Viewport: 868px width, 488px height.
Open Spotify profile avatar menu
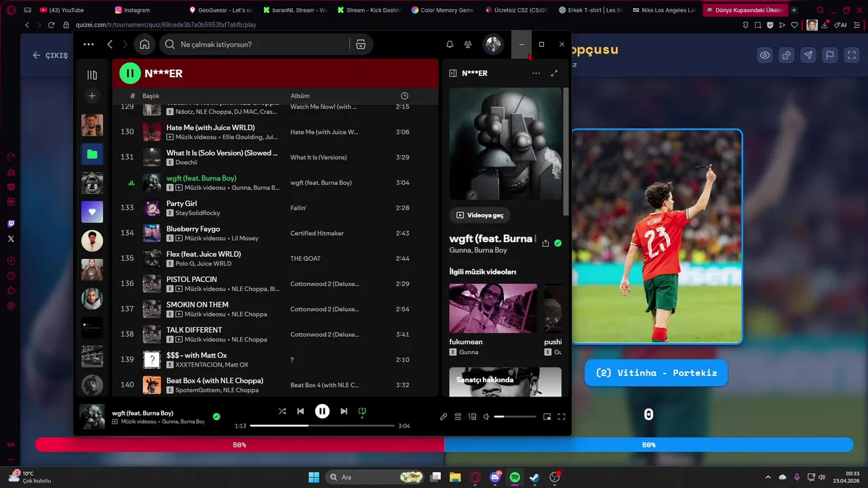pyautogui.click(x=493, y=44)
